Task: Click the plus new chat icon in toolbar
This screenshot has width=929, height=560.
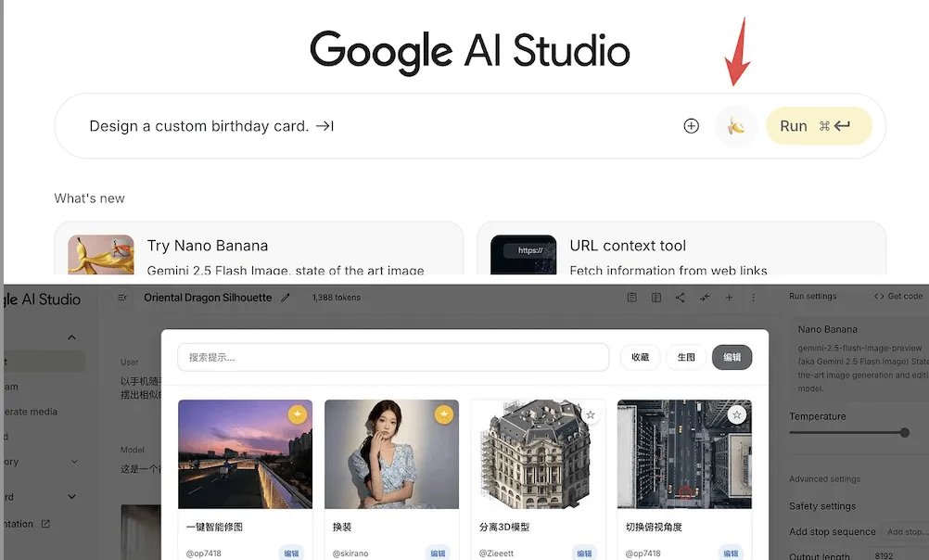Action: click(729, 298)
